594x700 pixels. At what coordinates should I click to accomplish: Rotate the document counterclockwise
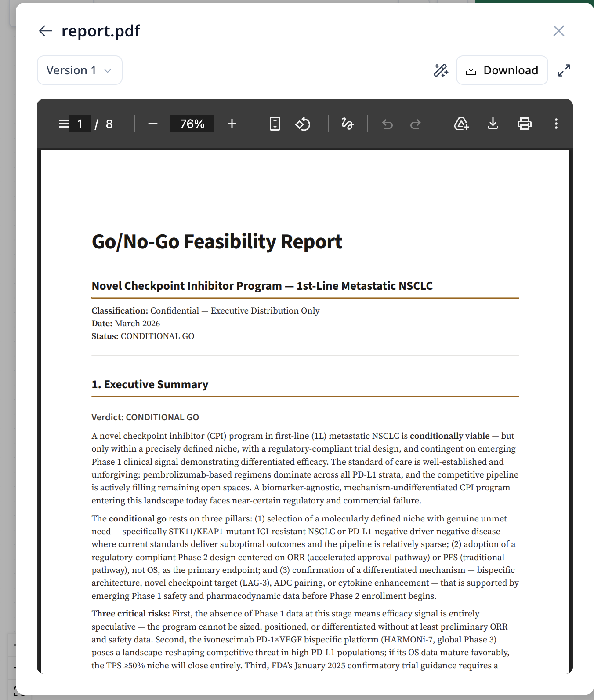303,124
